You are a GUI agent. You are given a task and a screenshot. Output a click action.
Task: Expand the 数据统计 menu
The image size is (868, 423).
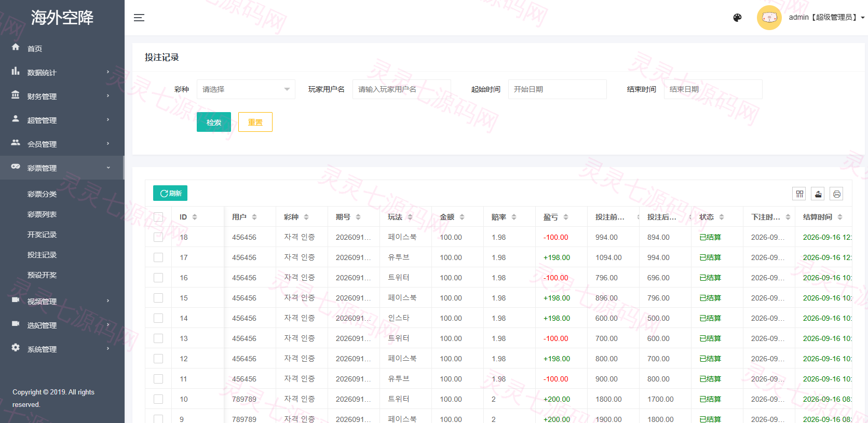click(x=62, y=72)
